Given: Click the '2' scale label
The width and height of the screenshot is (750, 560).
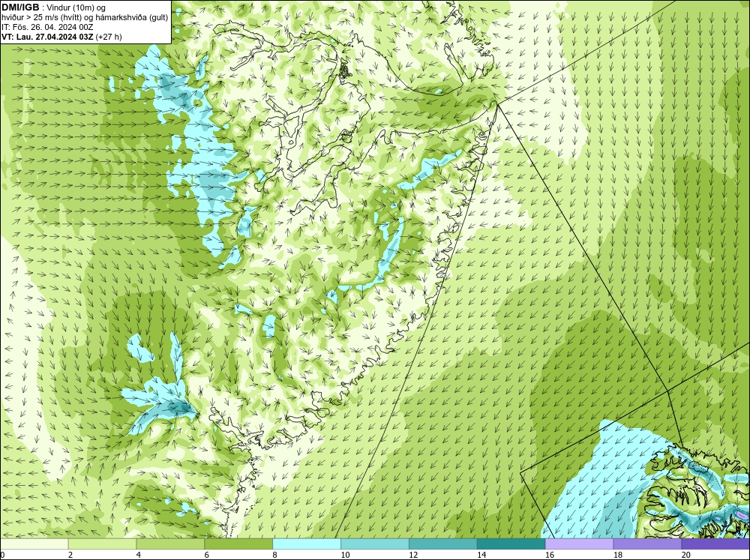Looking at the screenshot, I should pyautogui.click(x=70, y=555).
